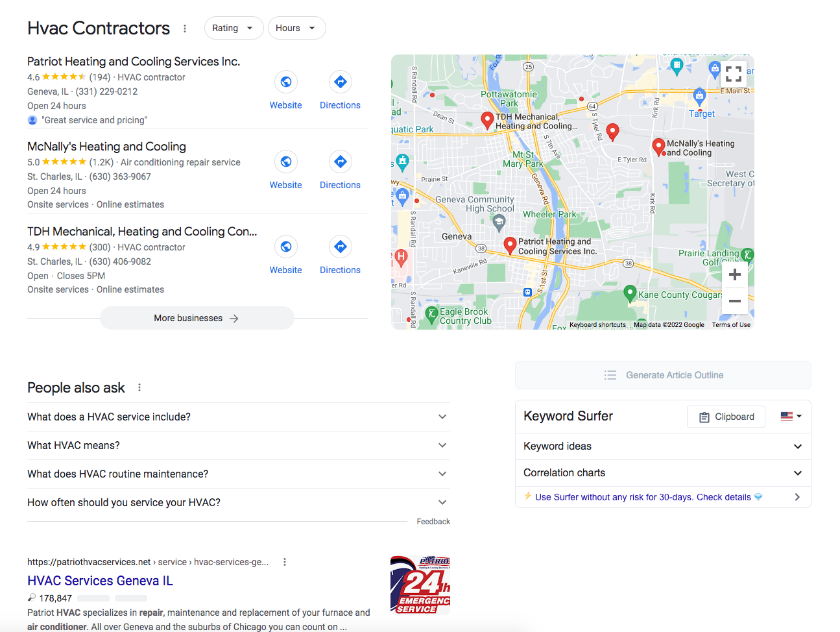
Task: Click Kane County Cougars green map pin
Action: [629, 293]
